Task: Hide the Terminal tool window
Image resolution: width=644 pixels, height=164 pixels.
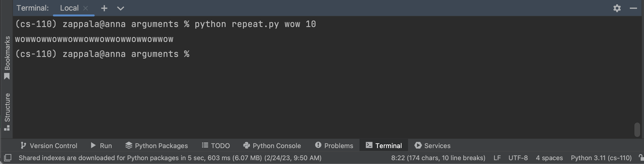Action: [633, 8]
